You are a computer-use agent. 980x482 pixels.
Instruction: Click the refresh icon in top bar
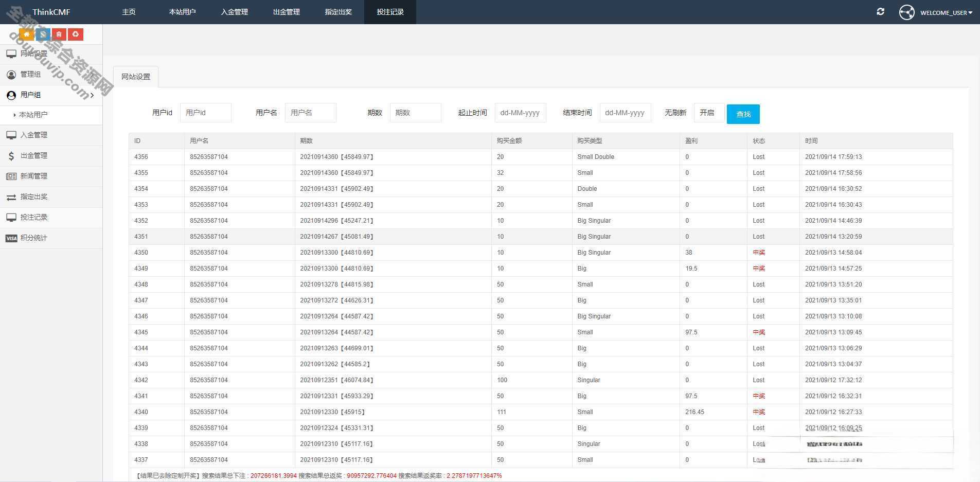click(881, 11)
